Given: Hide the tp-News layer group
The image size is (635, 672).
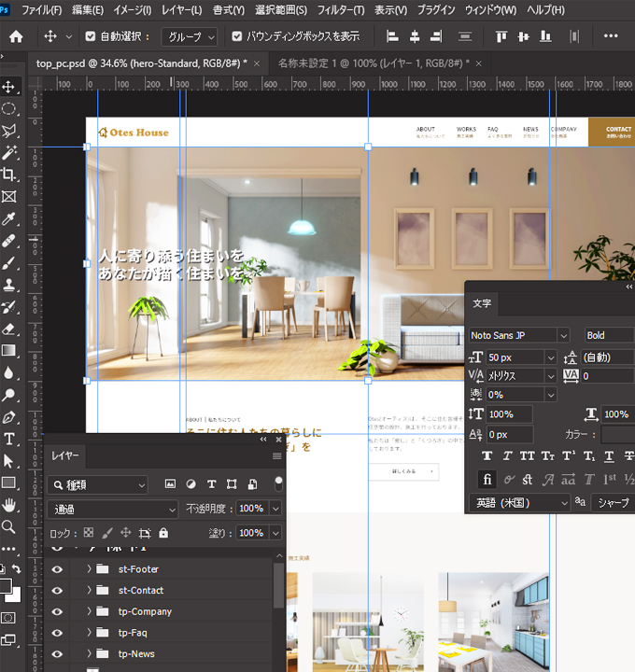Looking at the screenshot, I should click(57, 654).
